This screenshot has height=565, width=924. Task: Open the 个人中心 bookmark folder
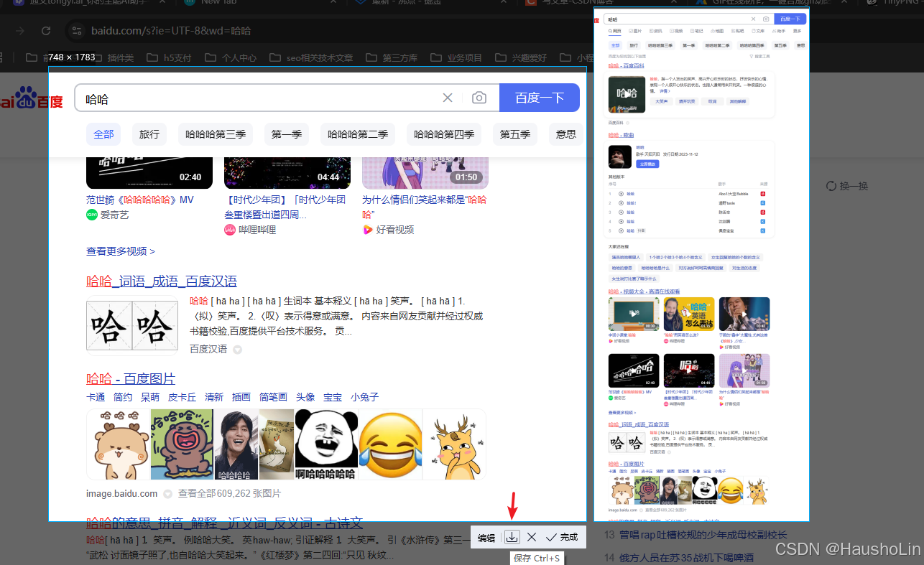point(231,57)
